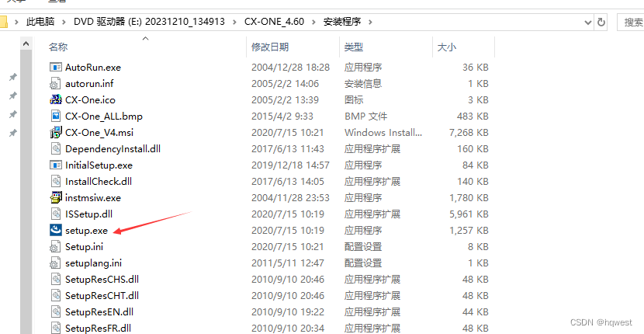Click the first quick access pin icon
The height and width of the screenshot is (334, 644).
point(13,77)
